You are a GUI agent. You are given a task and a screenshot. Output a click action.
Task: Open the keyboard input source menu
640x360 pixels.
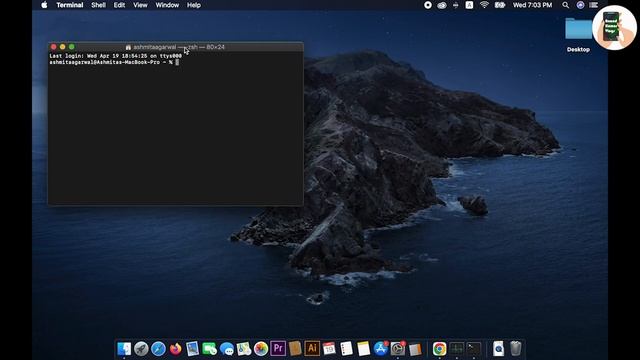tap(469, 5)
